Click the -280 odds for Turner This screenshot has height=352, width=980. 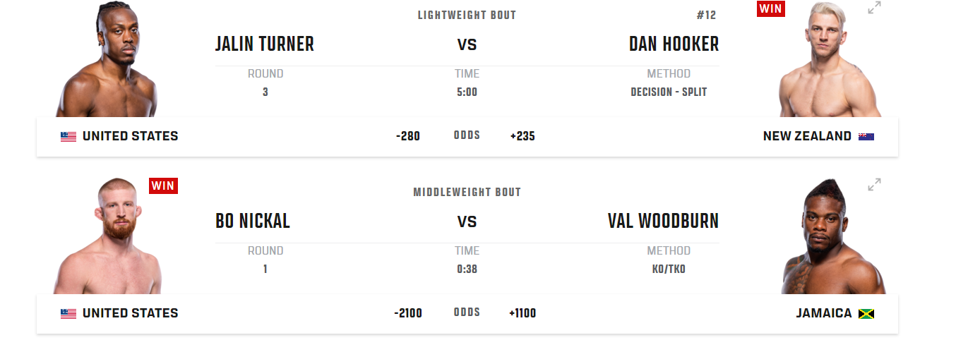(408, 136)
